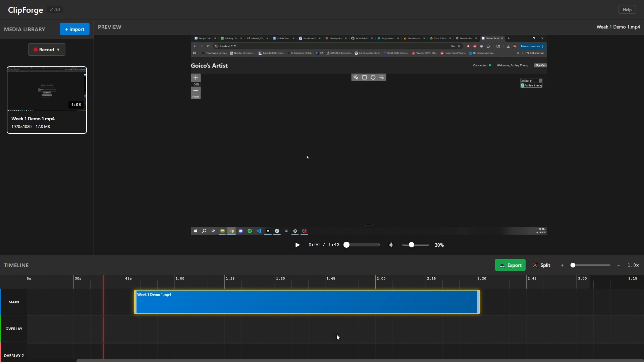This screenshot has height=362, width=644.
Task: Click the volume slider showing 30%
Action: 415,245
